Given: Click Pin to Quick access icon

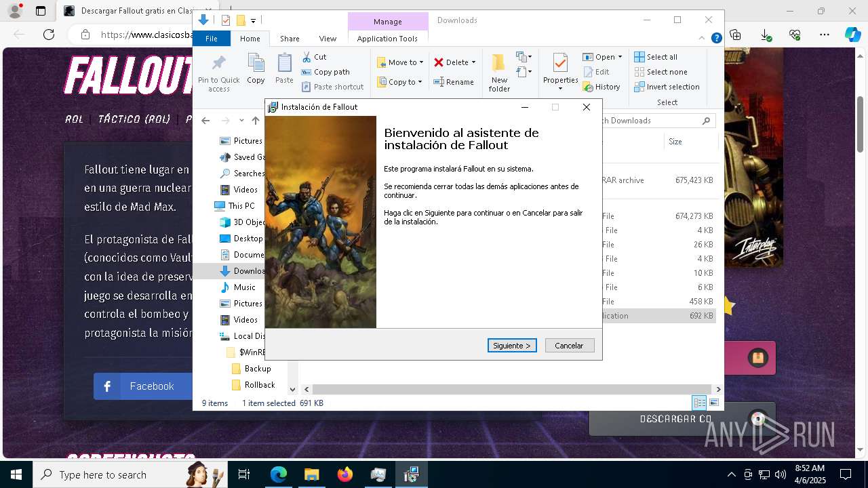Looking at the screenshot, I should [x=218, y=73].
